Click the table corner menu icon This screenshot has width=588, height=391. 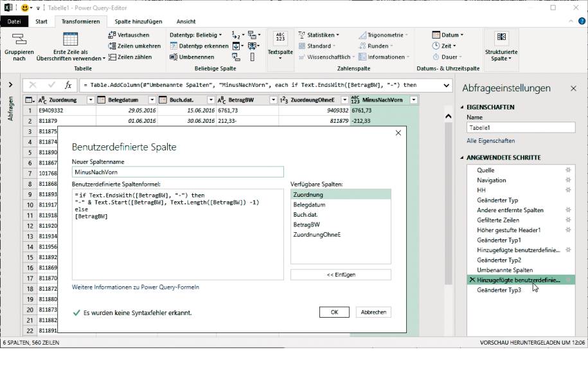pos(30,100)
